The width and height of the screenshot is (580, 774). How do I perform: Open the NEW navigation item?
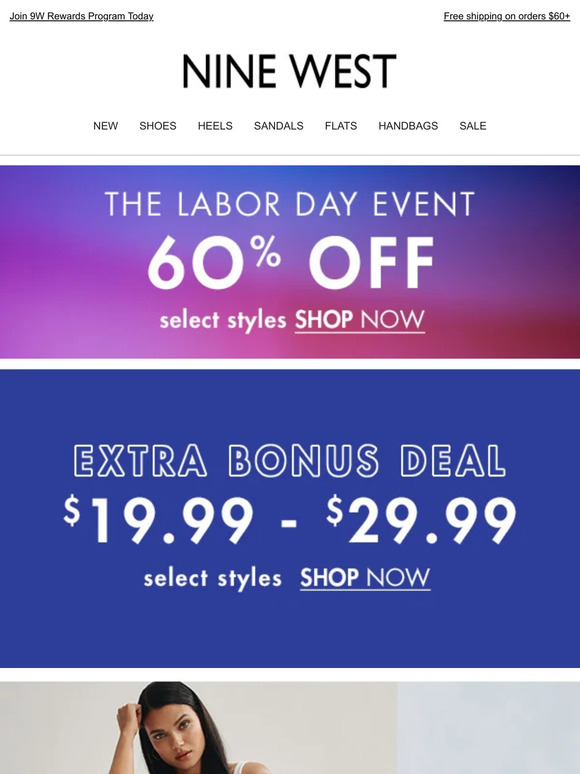pyautogui.click(x=106, y=126)
